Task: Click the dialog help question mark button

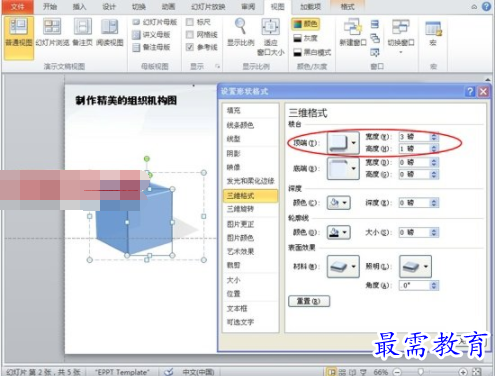Action: [x=470, y=91]
